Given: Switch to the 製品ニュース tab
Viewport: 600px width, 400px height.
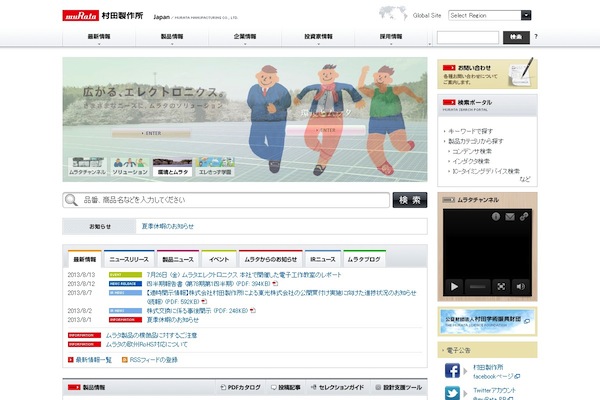Looking at the screenshot, I should point(178,259).
